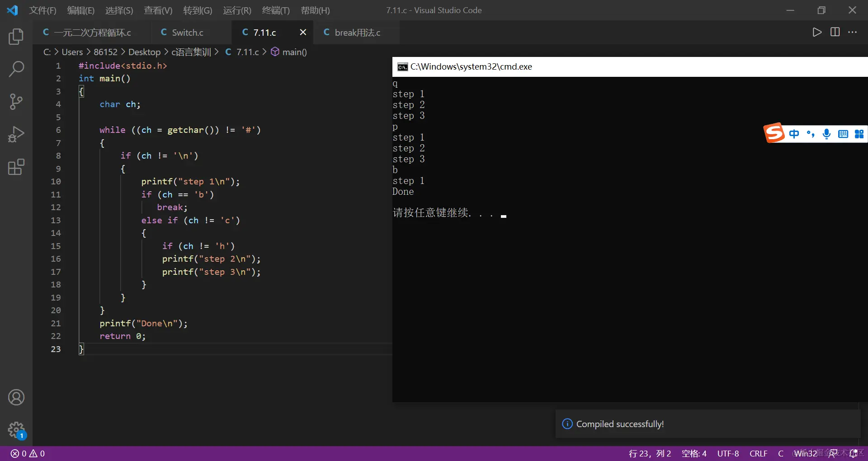The height and width of the screenshot is (461, 868).
Task: Click the Visual Studio Code logo icon
Action: 12,10
